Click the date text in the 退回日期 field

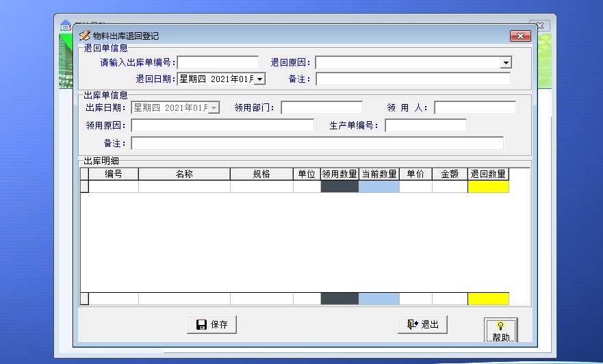[216, 79]
